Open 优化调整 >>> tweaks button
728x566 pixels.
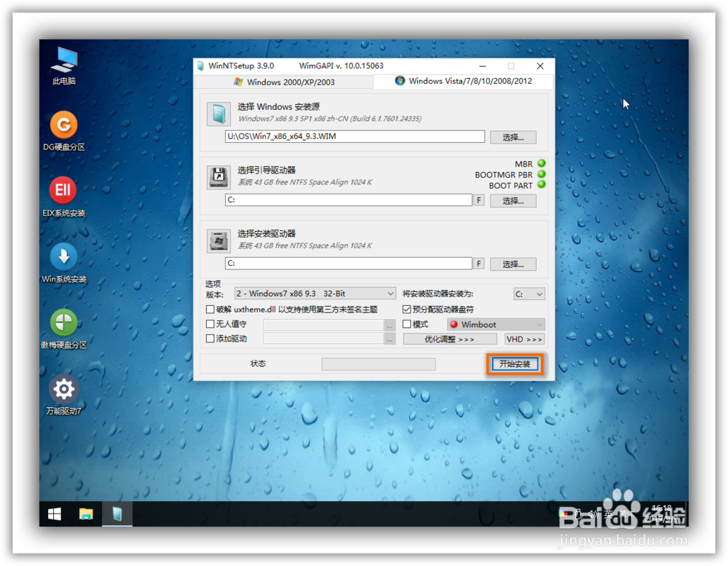pos(450,339)
